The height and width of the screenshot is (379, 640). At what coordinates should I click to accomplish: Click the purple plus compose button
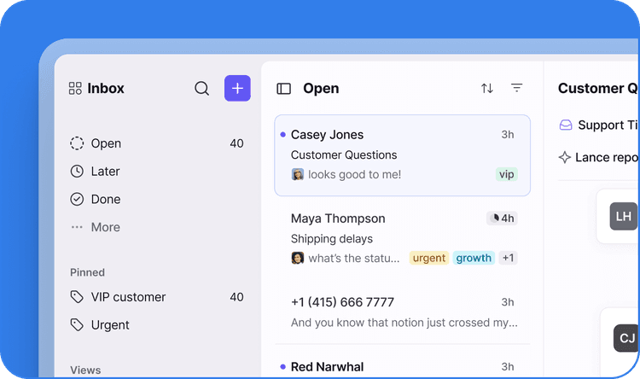click(237, 88)
